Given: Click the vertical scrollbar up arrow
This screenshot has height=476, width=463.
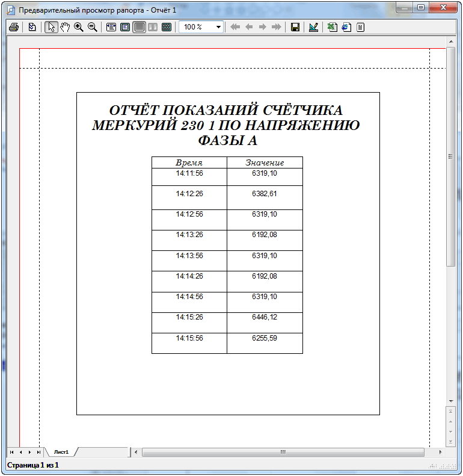Looking at the screenshot, I should coord(451,42).
